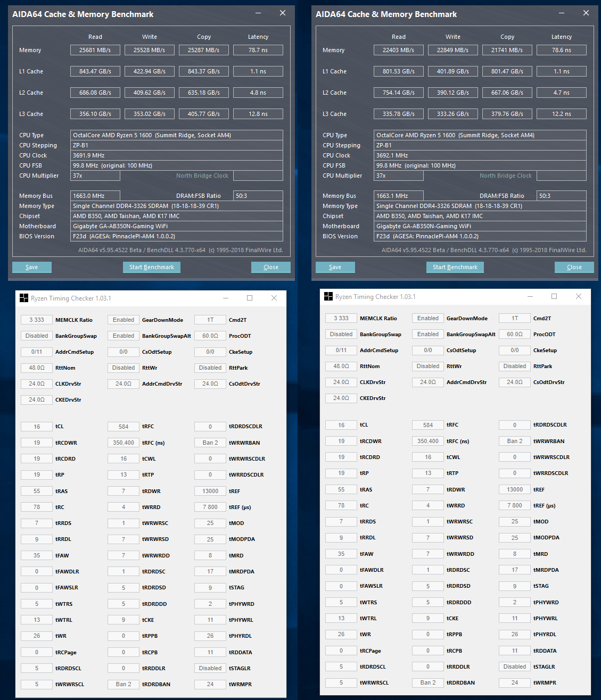Click BankGroupSwap Disabled in left checker
Viewport: 601px width, 700px height.
point(37,336)
